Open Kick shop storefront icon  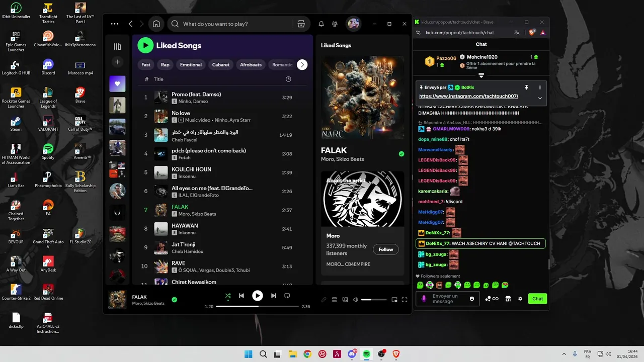(x=508, y=299)
